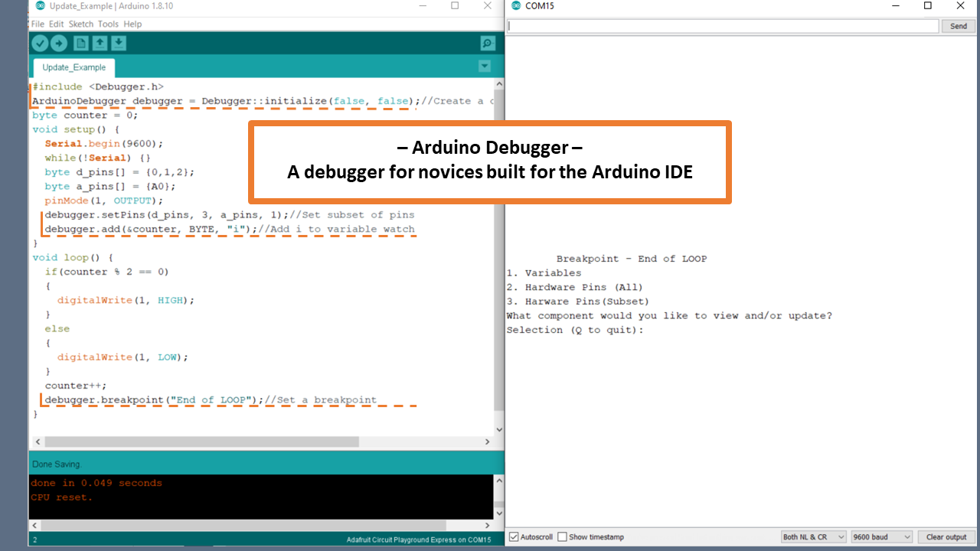Image resolution: width=980 pixels, height=551 pixels.
Task: Click the 'digitalWrite(1, LOW);' line
Action: pos(122,357)
